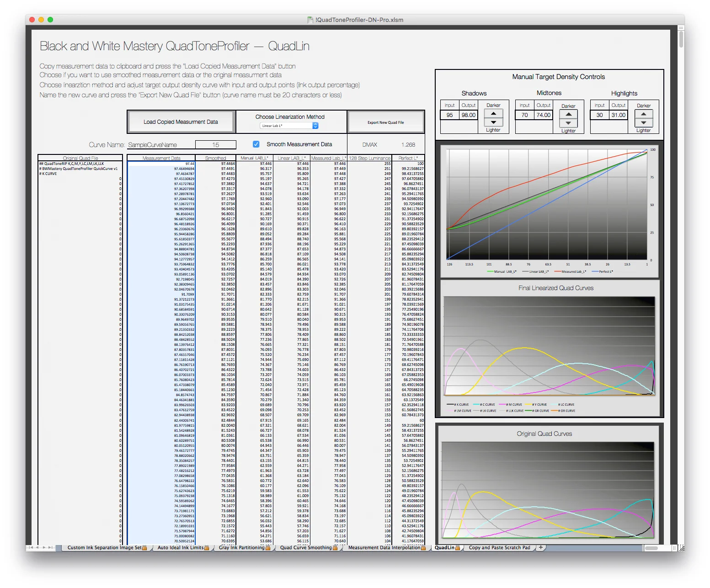Image resolution: width=710 pixels, height=588 pixels.
Task: Click the Perfect L* column header
Action: click(x=408, y=158)
